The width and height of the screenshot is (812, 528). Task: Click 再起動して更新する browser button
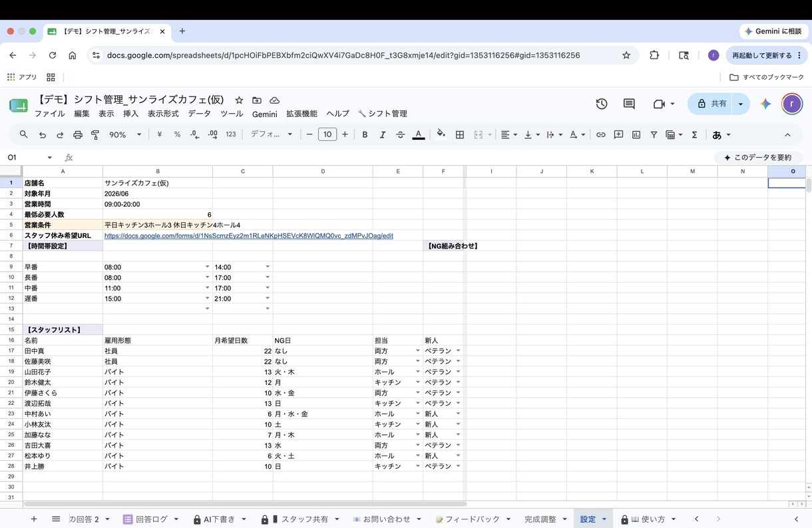(767, 55)
